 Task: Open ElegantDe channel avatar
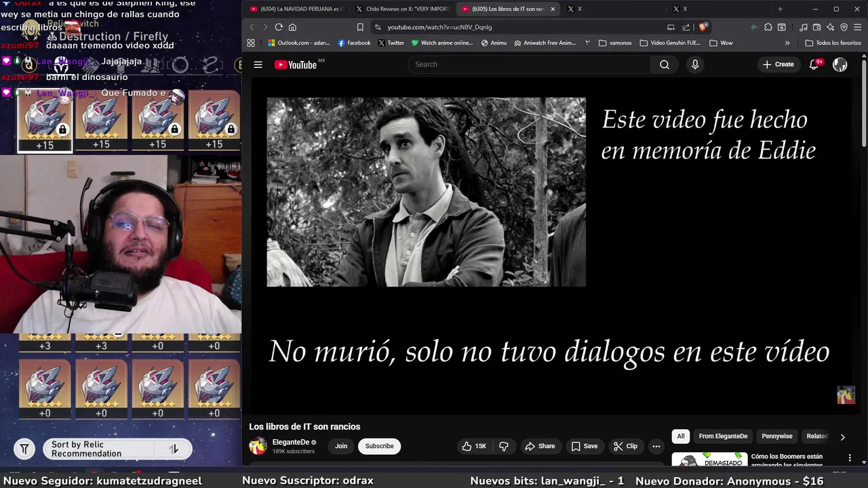(258, 446)
